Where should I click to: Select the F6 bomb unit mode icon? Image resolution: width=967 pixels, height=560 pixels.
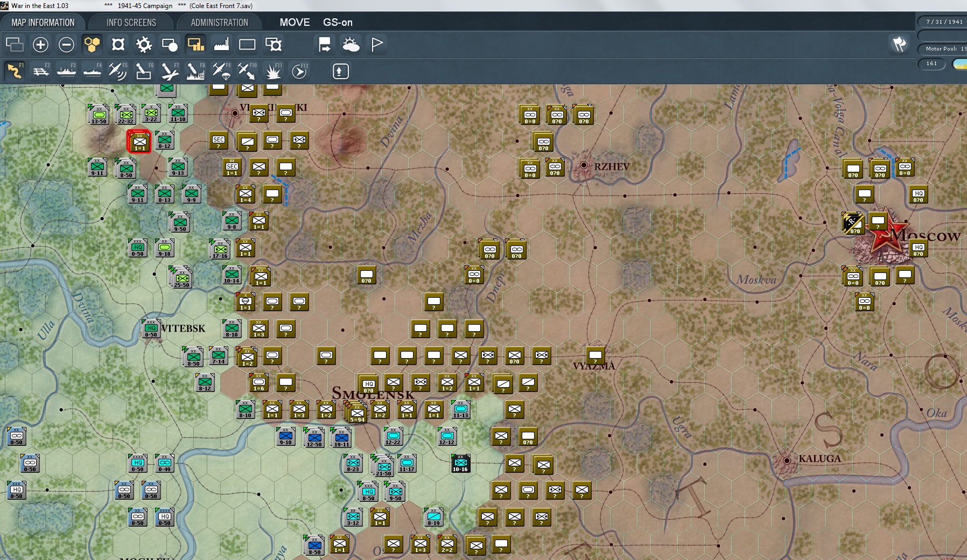click(x=144, y=71)
